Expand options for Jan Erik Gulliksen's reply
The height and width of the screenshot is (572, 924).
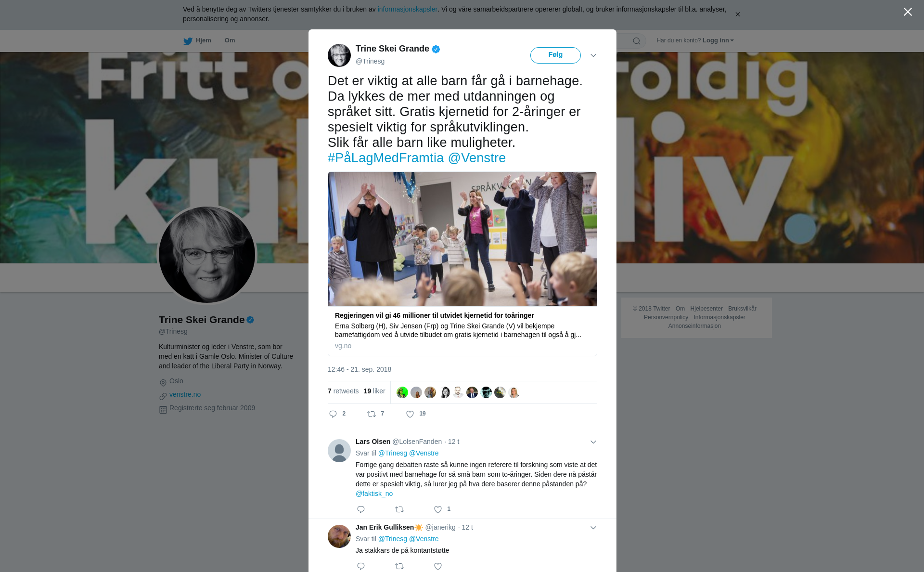[x=593, y=528]
